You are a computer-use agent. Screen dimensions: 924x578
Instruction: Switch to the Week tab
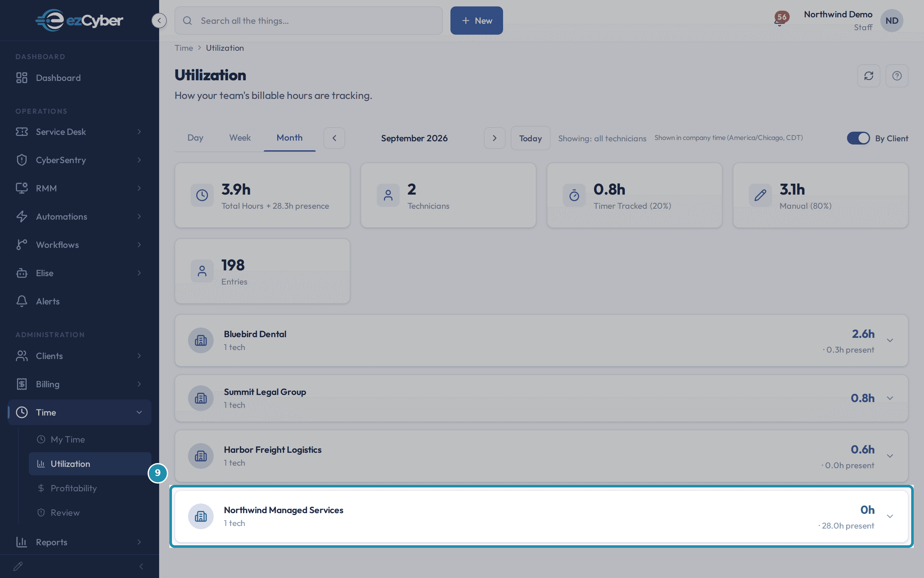pos(240,138)
